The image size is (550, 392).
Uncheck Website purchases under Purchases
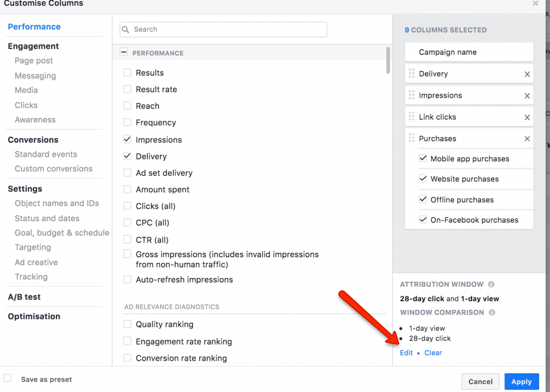pos(422,179)
